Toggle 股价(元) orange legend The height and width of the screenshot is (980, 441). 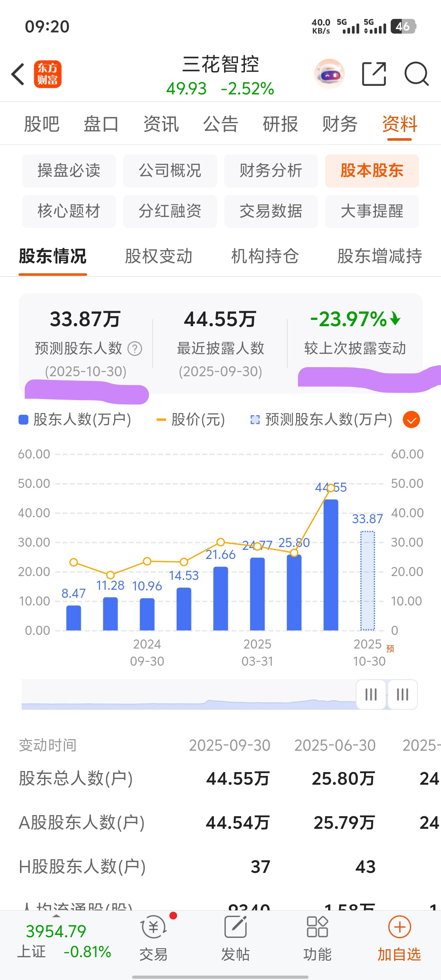click(191, 420)
